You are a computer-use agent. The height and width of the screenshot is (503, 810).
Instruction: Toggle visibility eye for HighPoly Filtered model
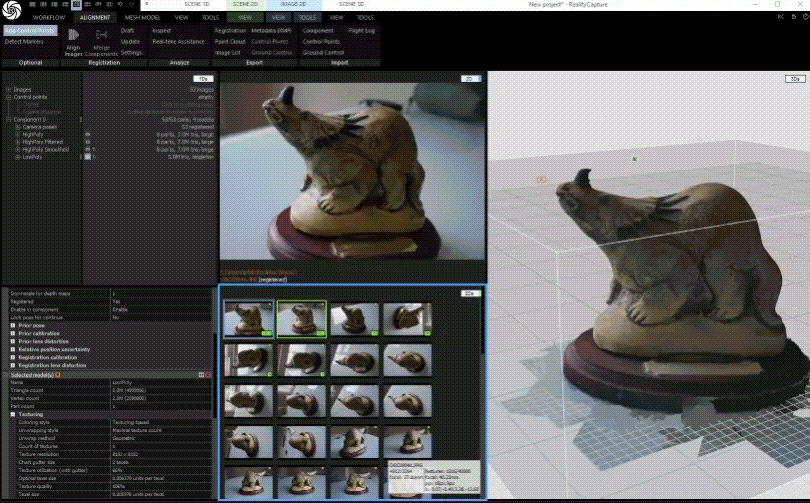coord(88,141)
